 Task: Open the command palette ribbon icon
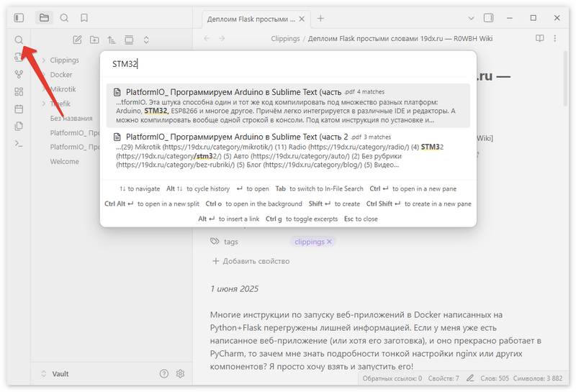(19, 144)
